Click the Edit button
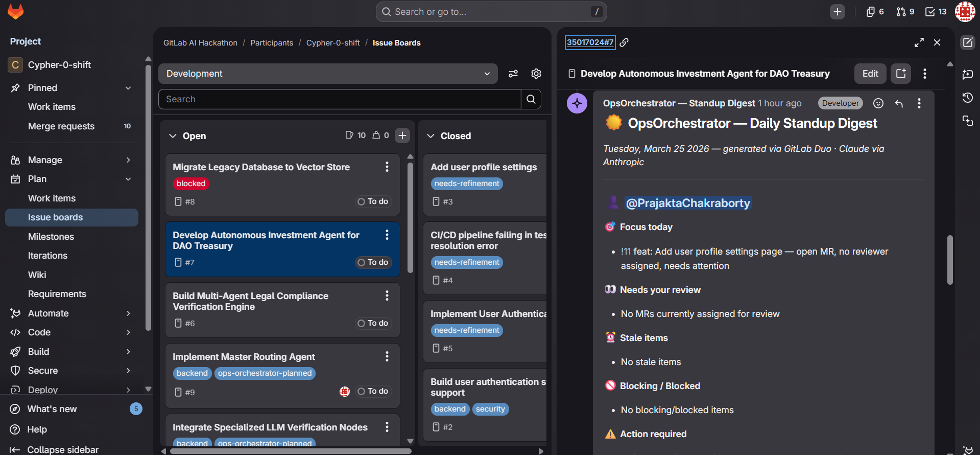 870,74
